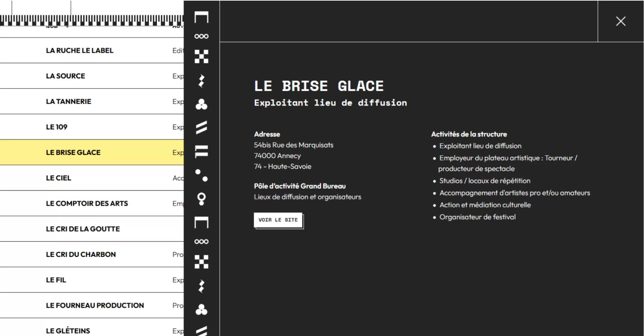This screenshot has width=644, height=336.
Task: Click the upper three small circles icon
Action: tap(201, 36)
